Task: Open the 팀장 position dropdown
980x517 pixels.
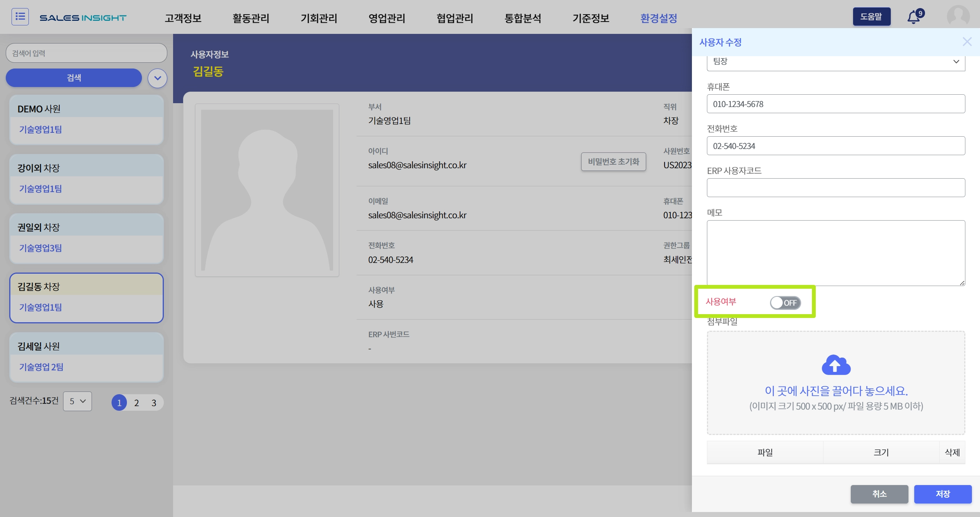Action: pos(836,62)
